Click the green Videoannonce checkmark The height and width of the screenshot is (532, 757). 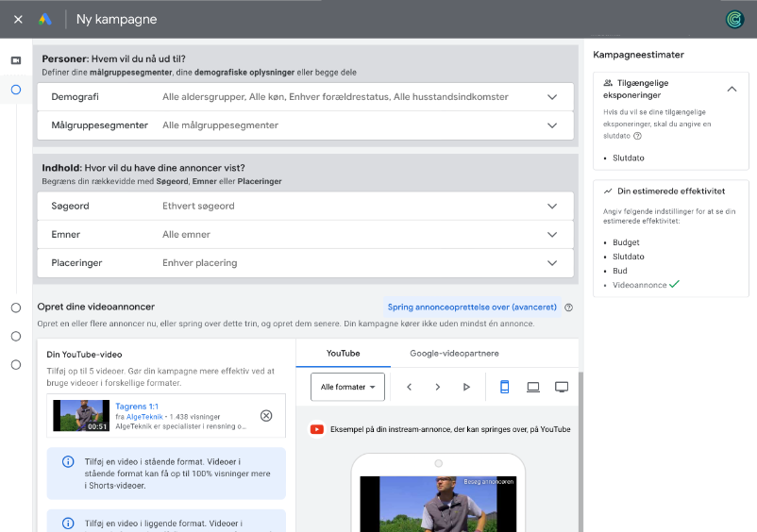[675, 284]
